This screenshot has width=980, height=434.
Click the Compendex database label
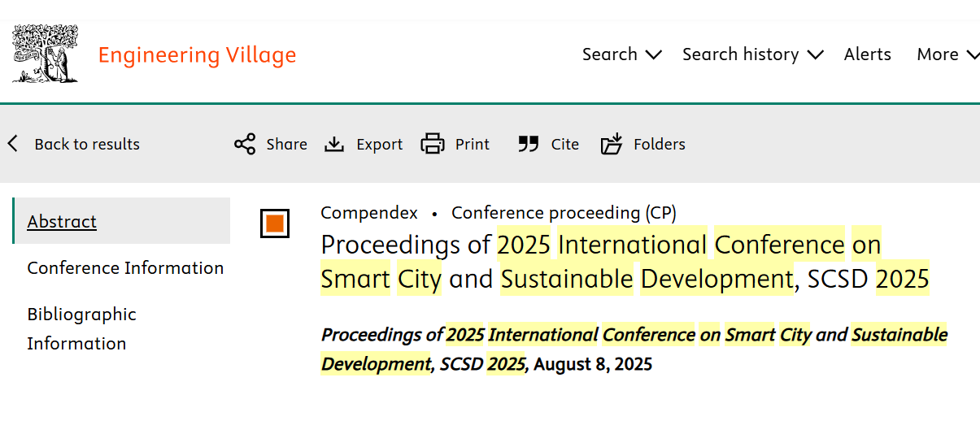[x=369, y=213]
